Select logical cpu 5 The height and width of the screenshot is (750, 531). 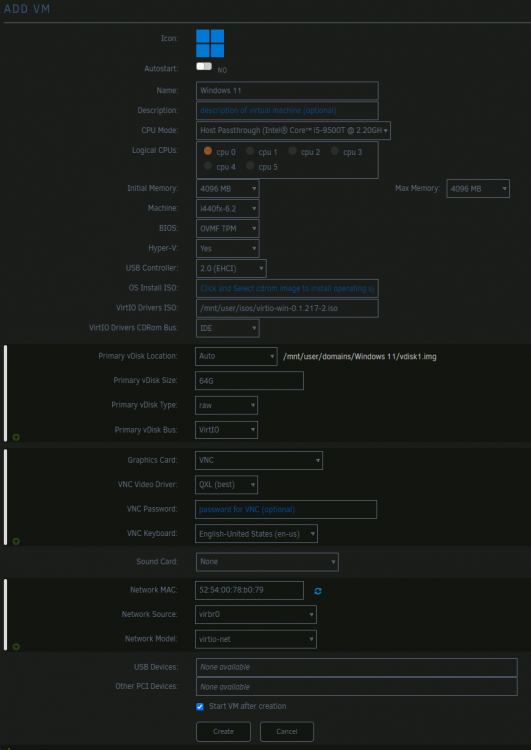click(x=250, y=165)
